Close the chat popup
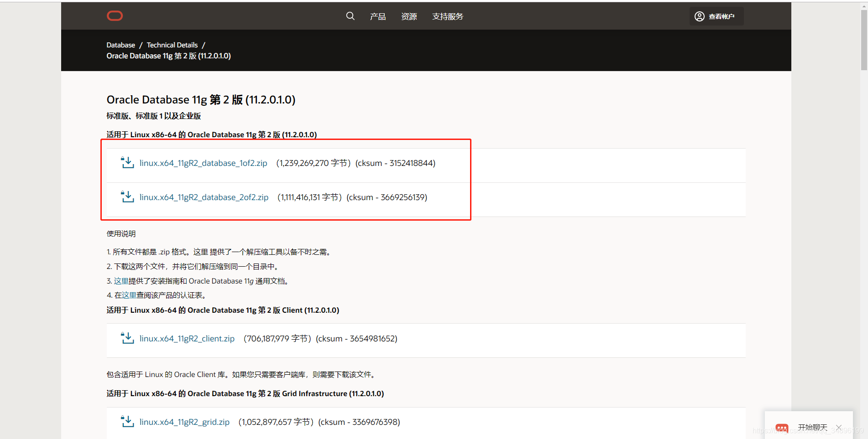 (839, 427)
